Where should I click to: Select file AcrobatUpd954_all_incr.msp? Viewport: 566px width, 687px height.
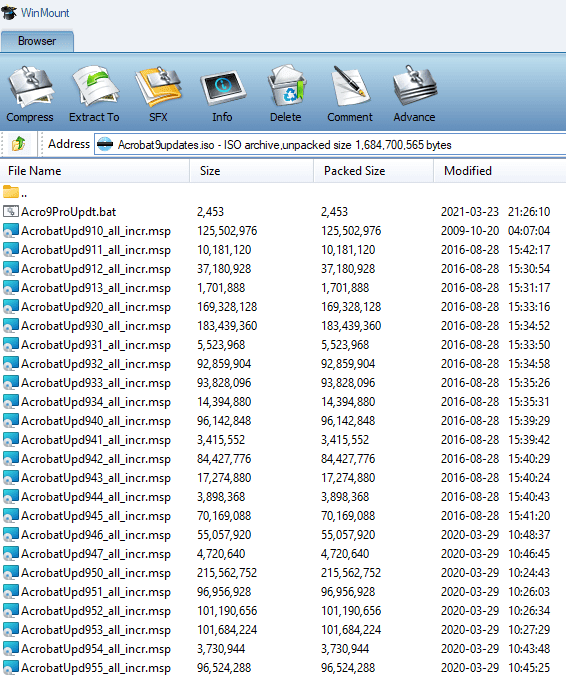(x=96, y=649)
